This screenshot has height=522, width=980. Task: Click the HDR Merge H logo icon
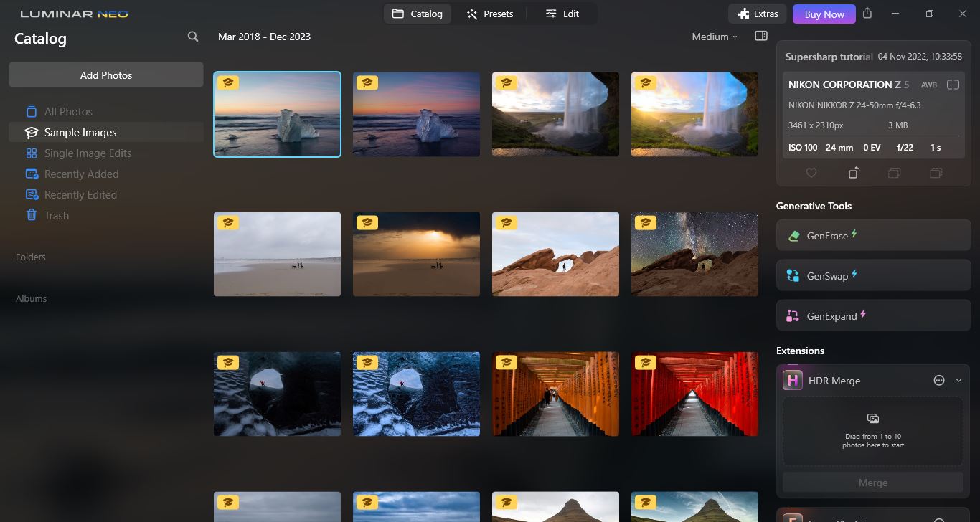[x=792, y=381]
